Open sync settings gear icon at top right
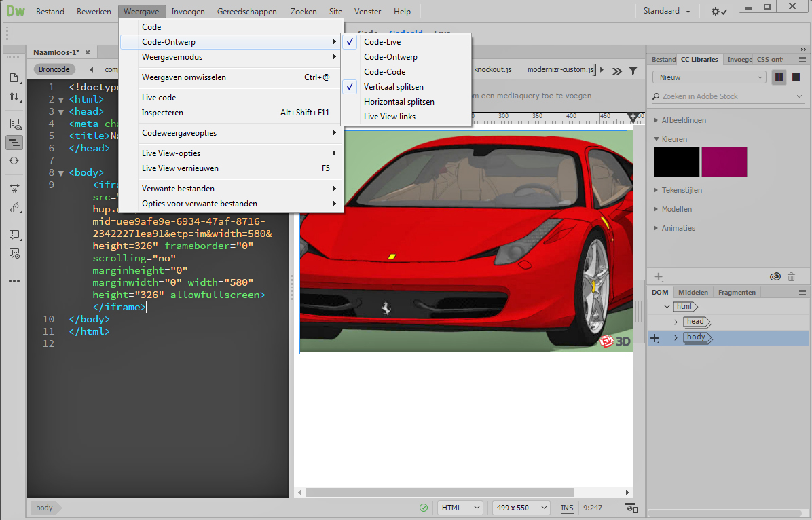This screenshot has height=520, width=812. pos(719,12)
